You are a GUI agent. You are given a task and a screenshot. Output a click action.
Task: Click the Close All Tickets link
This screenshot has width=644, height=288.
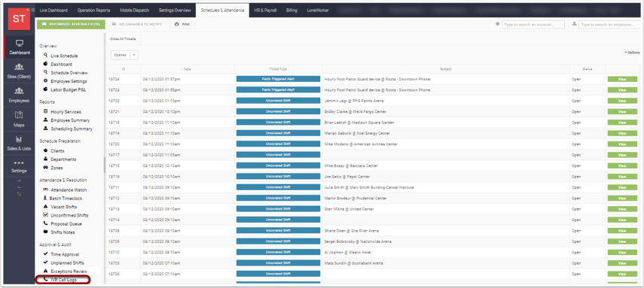[123, 39]
